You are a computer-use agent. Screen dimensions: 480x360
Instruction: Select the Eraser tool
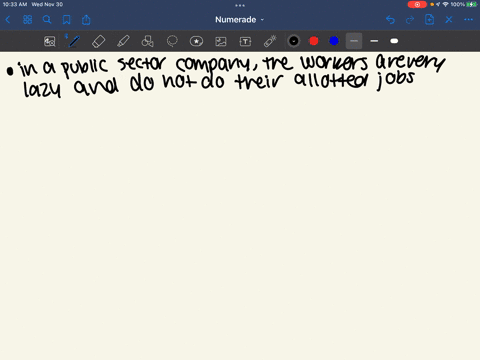point(98,41)
